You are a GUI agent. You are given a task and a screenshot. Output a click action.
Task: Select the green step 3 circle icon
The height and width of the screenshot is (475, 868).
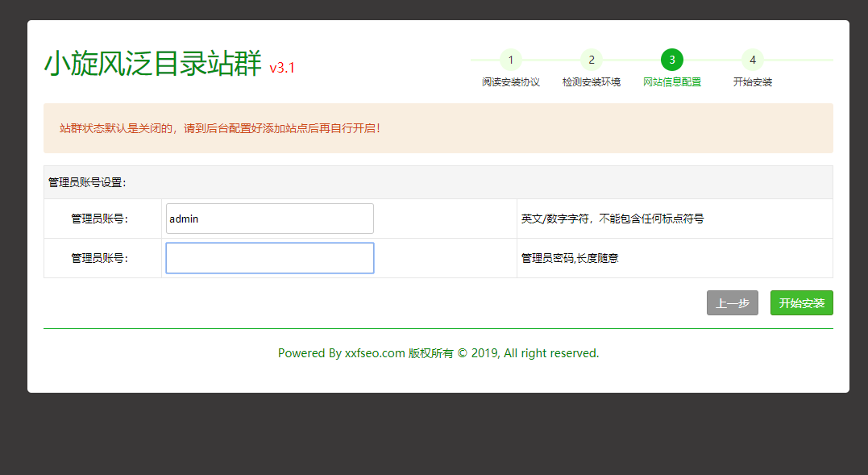(x=672, y=60)
